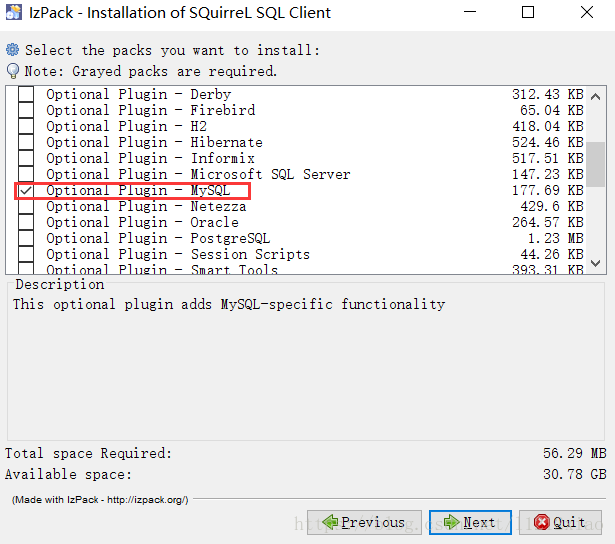Image resolution: width=615 pixels, height=544 pixels.
Task: Select row 'Optional Plugin - Microsoft SQL Server'
Action: (x=296, y=175)
